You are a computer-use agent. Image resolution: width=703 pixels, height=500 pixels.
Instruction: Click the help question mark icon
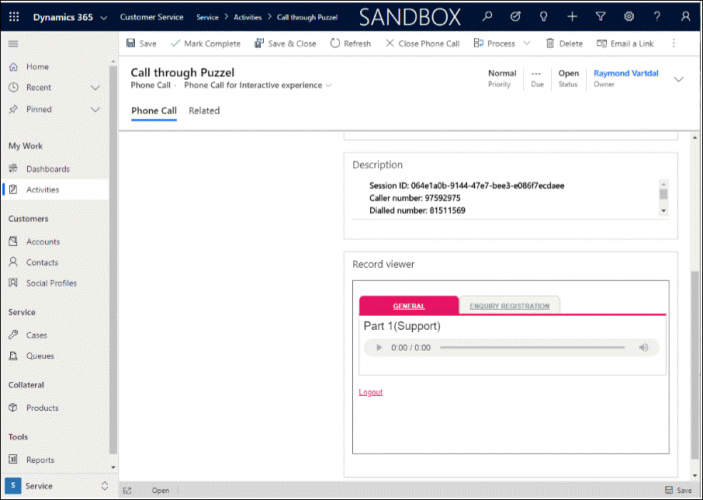pyautogui.click(x=657, y=17)
